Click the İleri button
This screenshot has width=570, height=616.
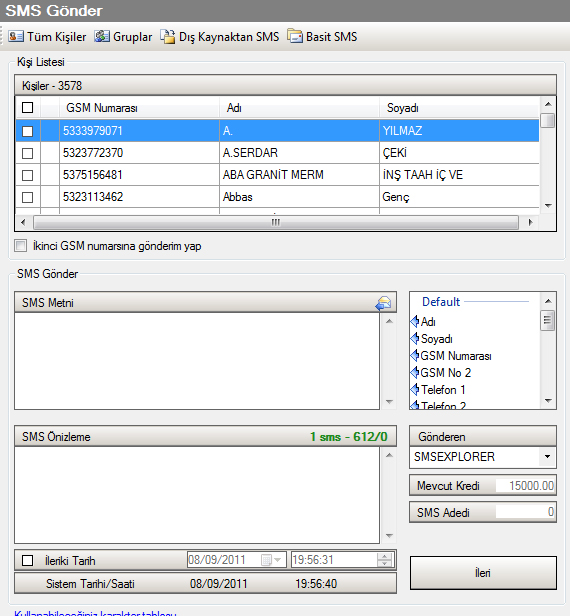(483, 573)
